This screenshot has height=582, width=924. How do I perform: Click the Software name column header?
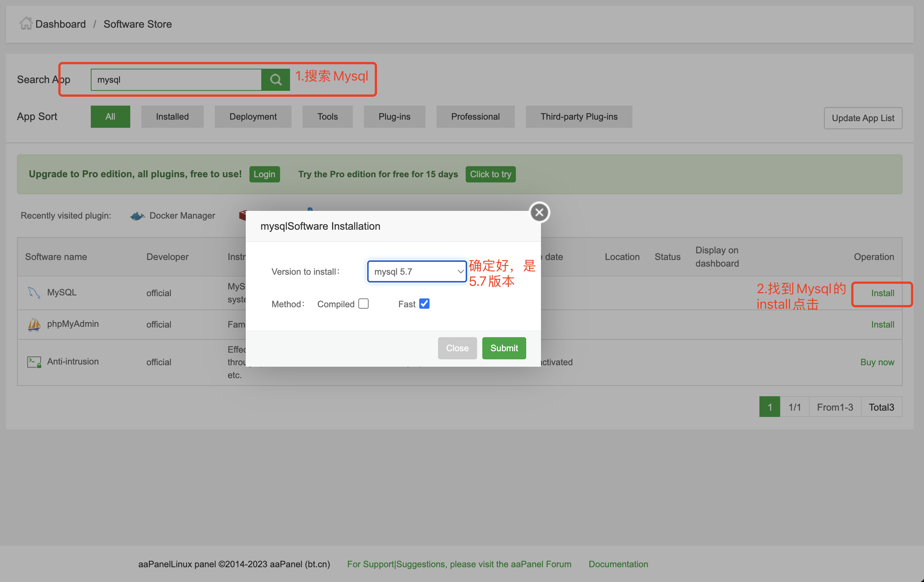56,257
